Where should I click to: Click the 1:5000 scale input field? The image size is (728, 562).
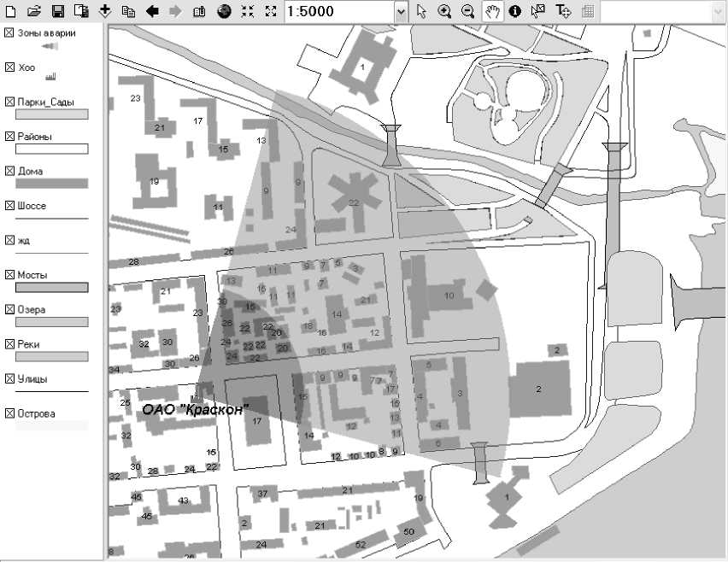point(340,12)
